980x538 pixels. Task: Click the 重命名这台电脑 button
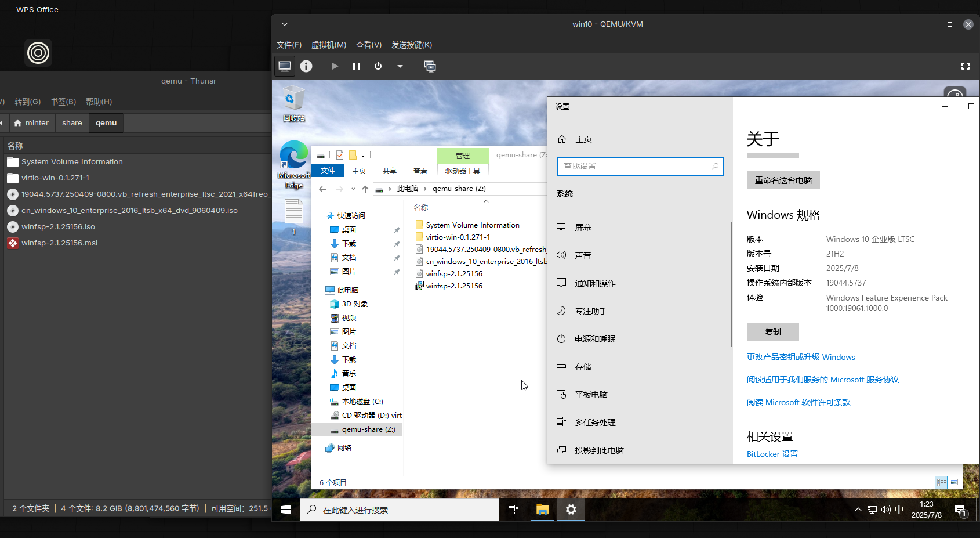pos(783,180)
